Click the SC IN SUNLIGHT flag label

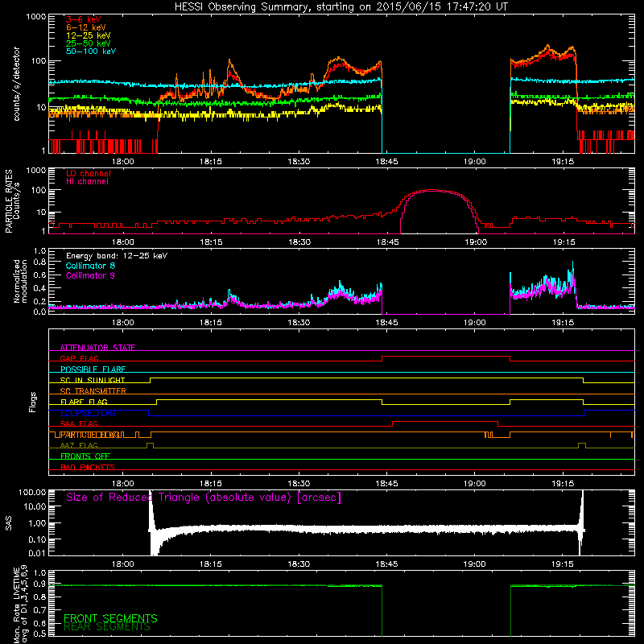click(93, 380)
